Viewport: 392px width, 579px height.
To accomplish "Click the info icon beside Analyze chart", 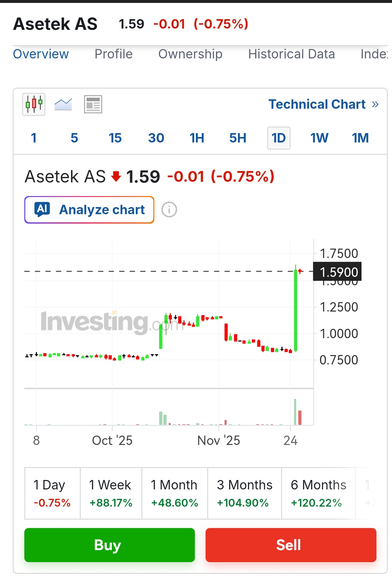I will click(x=169, y=210).
